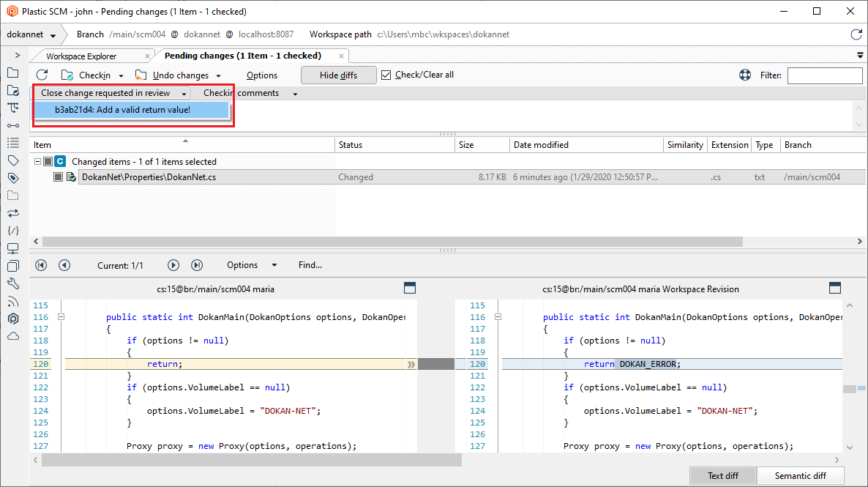868x487 pixels.
Task: Open Changesets list sidebar icon
Action: (13, 143)
